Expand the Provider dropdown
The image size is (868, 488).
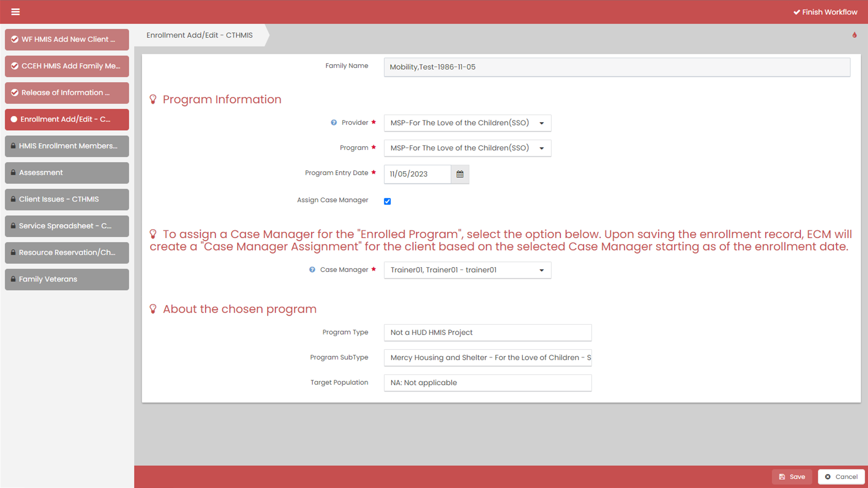[467, 123]
